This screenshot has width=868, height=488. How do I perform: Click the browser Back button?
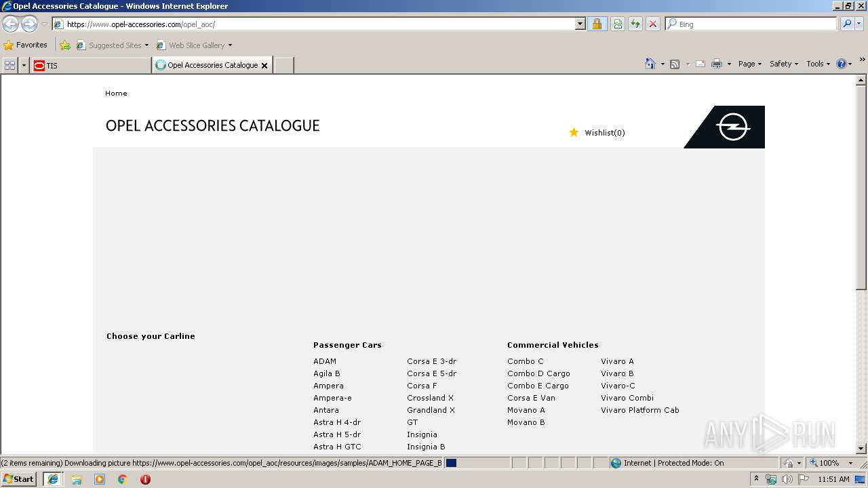(10, 24)
